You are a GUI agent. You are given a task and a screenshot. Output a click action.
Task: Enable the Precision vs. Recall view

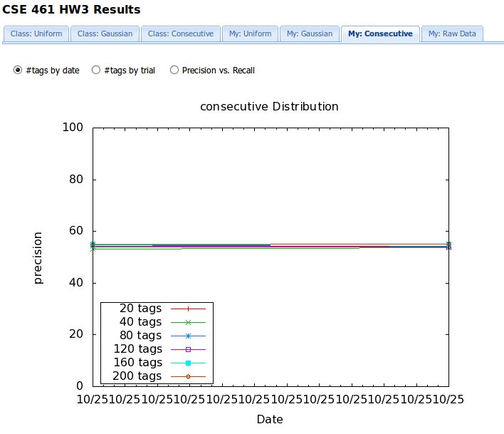(174, 71)
